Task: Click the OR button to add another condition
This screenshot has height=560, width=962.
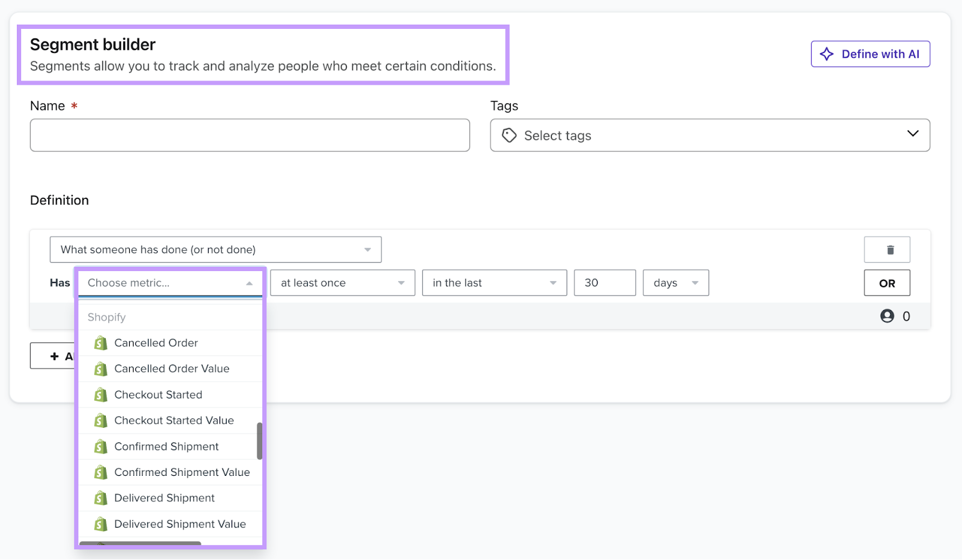Action: click(887, 282)
